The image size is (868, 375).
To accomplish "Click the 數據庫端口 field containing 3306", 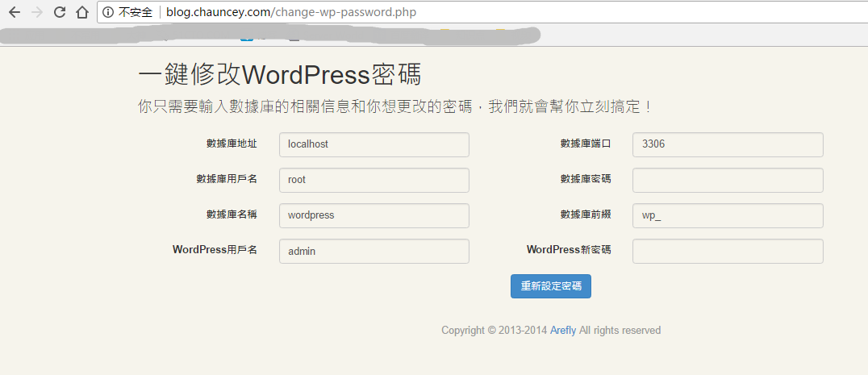I will [x=728, y=144].
